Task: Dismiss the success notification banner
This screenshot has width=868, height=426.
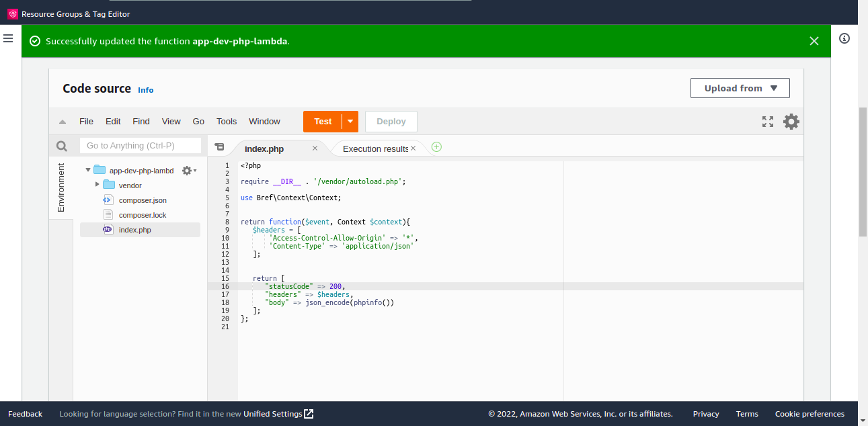Action: (x=814, y=41)
